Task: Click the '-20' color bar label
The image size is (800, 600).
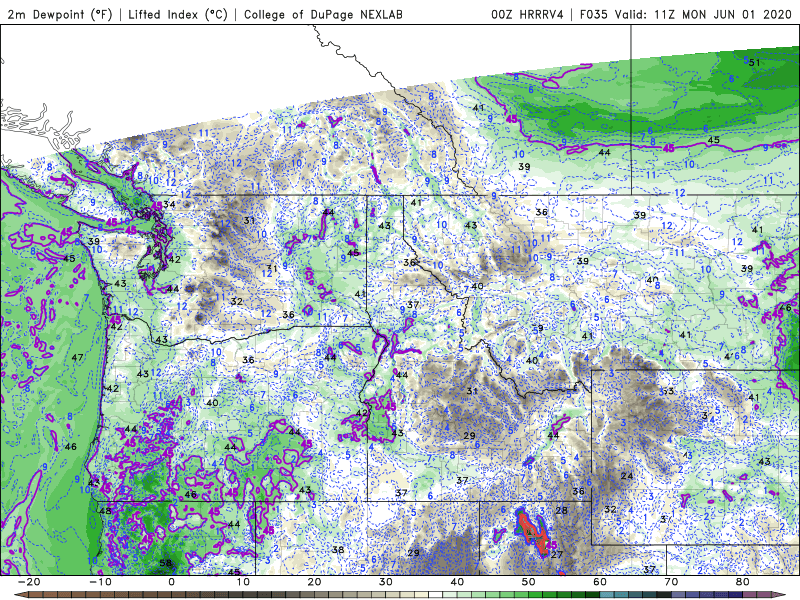Action: tap(29, 582)
